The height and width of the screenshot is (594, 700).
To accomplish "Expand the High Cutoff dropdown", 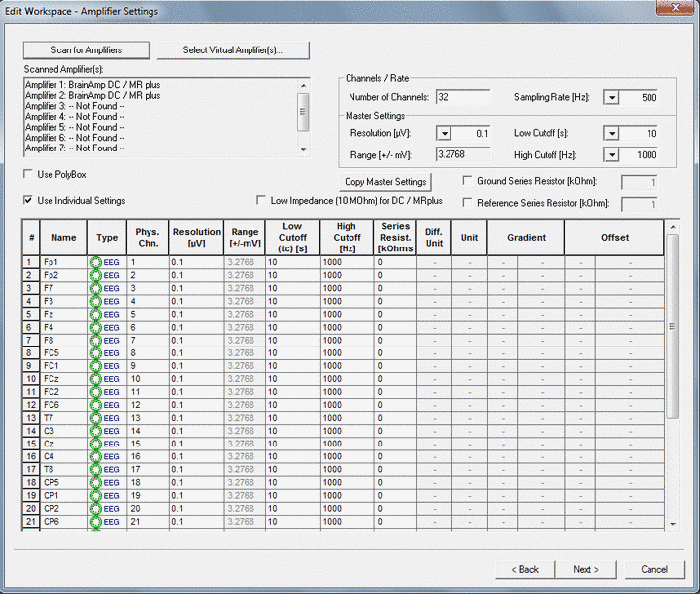I will click(x=612, y=155).
